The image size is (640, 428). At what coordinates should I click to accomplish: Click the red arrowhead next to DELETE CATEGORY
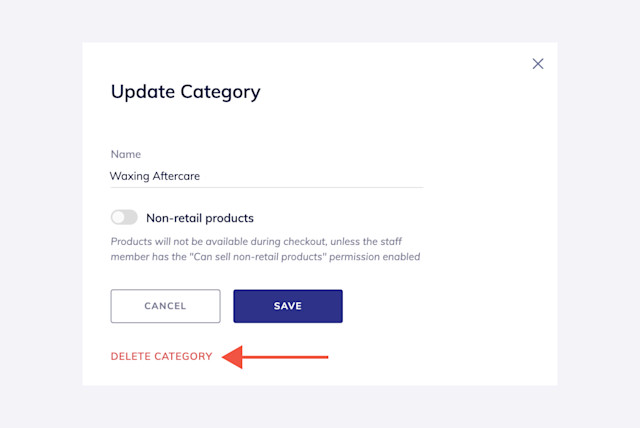click(233, 357)
